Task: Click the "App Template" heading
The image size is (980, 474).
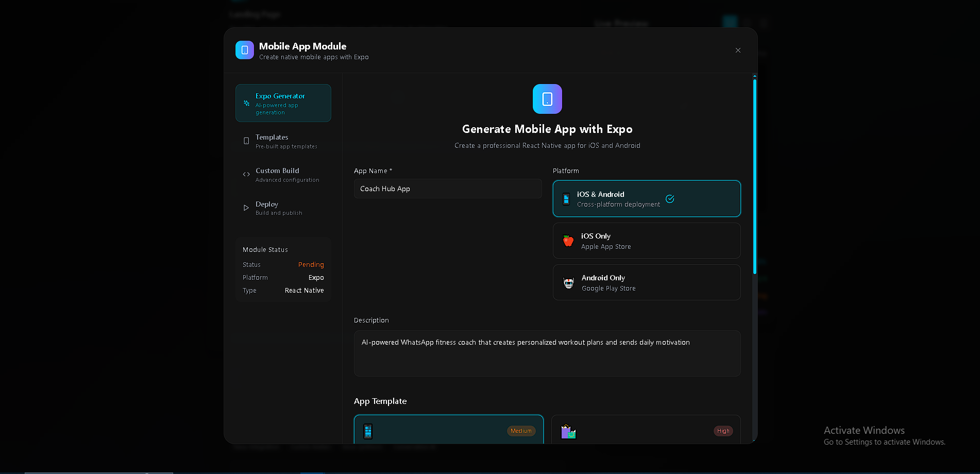Action: (380, 401)
